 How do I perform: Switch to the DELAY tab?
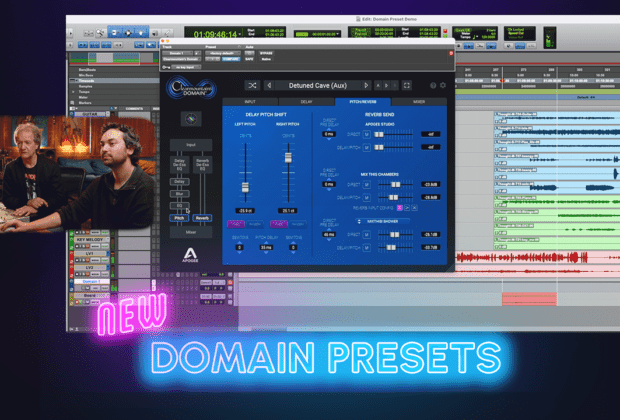[306, 102]
